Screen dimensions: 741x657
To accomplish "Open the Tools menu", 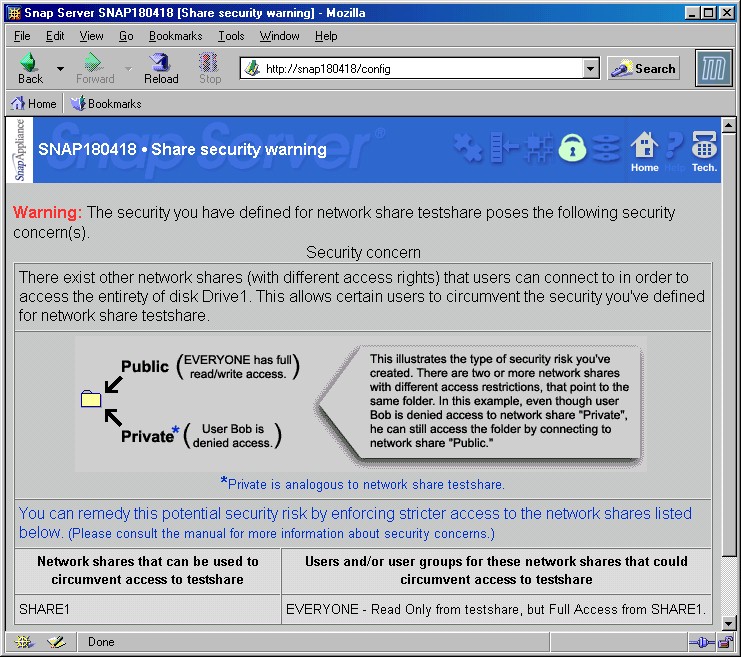I will (x=231, y=36).
